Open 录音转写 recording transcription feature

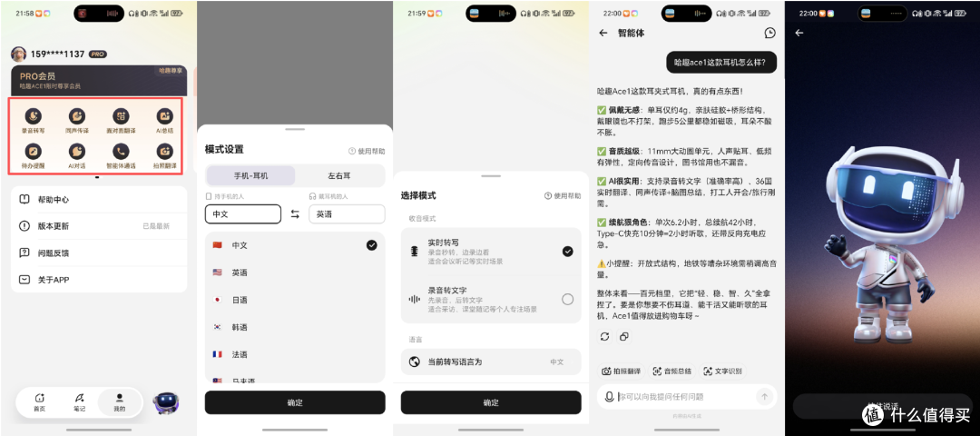(x=34, y=121)
